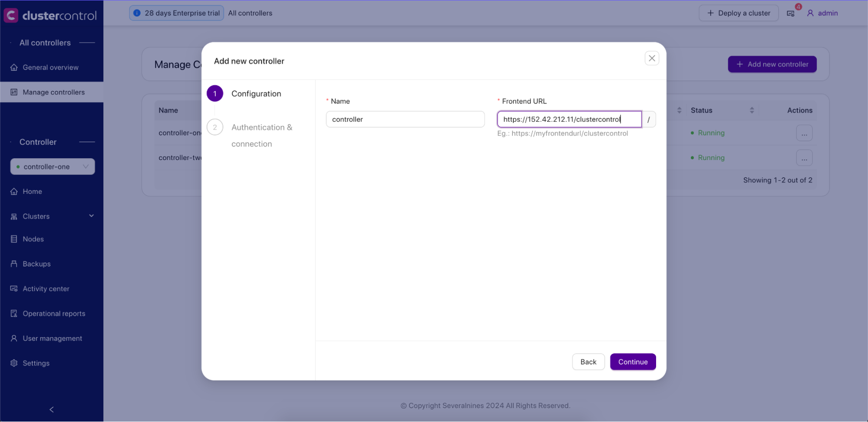Click the Settings gear icon
This screenshot has width=868, height=422.
14,363
